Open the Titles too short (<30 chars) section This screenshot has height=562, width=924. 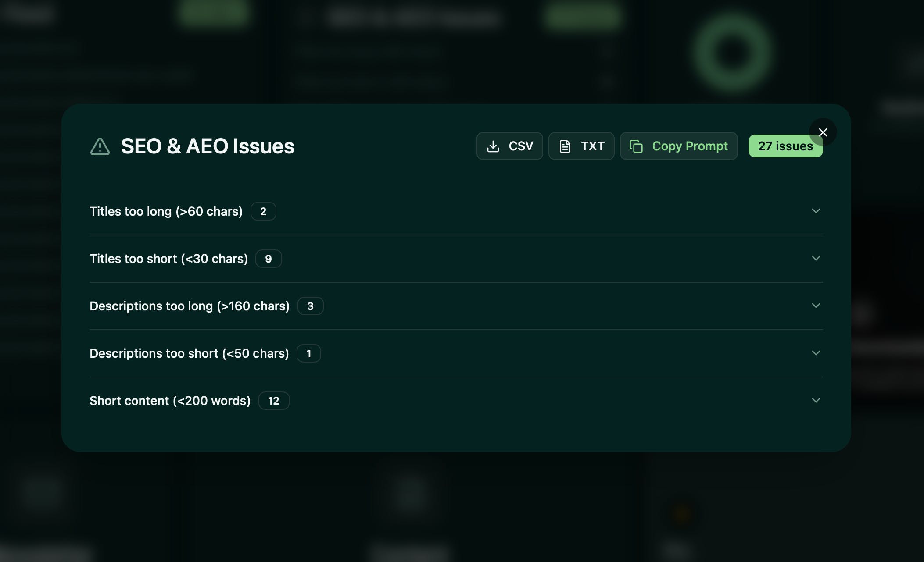click(x=168, y=259)
